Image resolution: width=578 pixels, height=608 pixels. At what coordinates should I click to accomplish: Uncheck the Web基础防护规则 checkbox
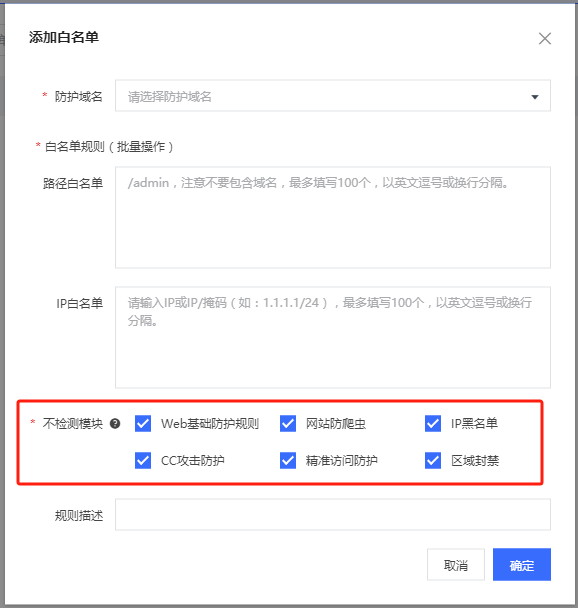click(143, 423)
